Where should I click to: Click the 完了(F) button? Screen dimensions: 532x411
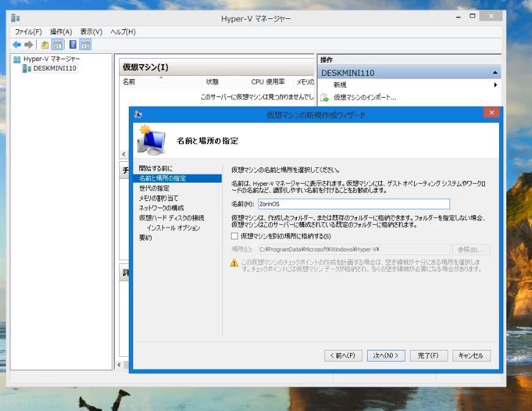coord(428,355)
